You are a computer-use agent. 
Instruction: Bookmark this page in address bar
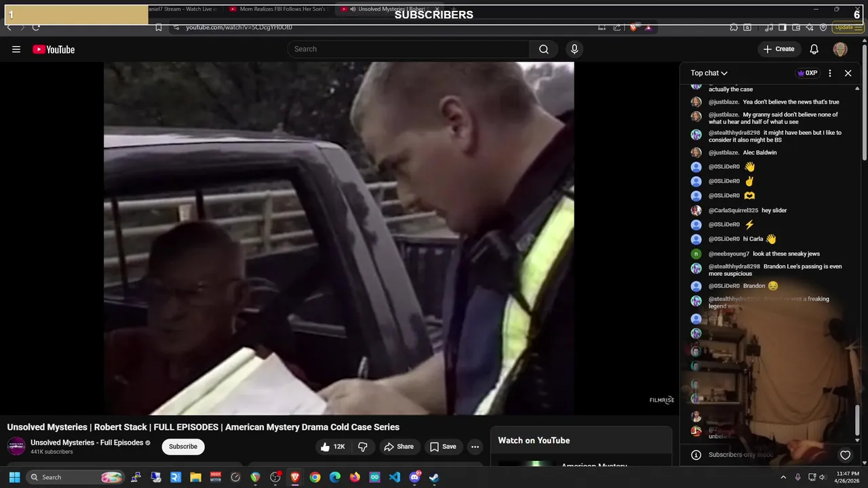[x=158, y=27]
